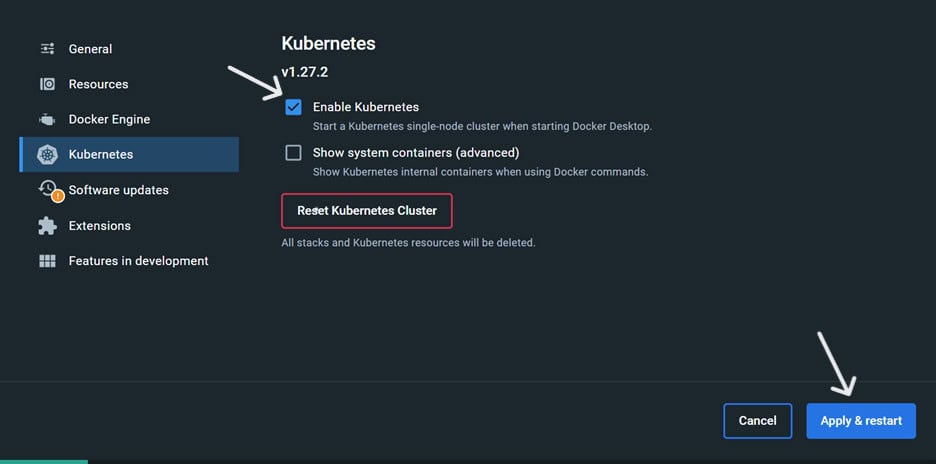Click the teal progress bar at bottom
The width and height of the screenshot is (936, 464).
(43, 461)
